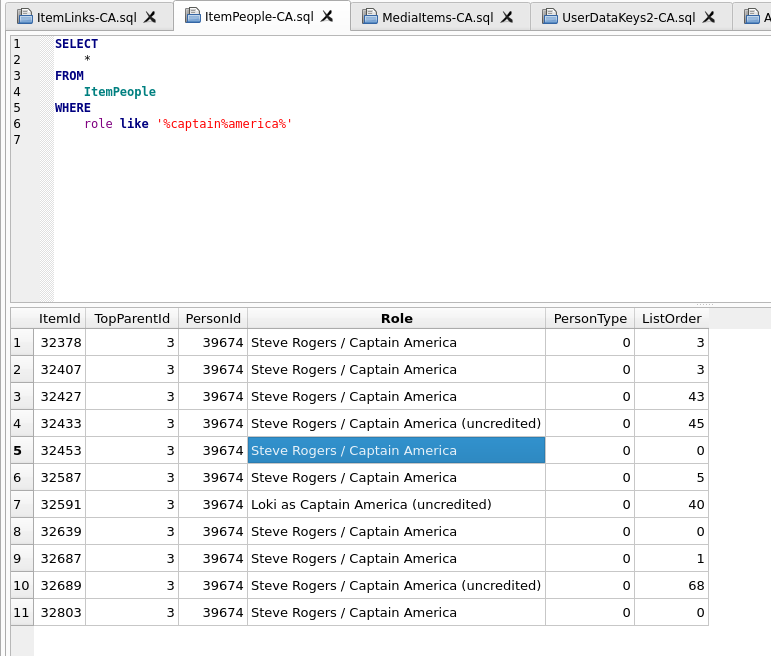The image size is (771, 656).
Task: Close the MediaItems-CA.sql tab
Action: coord(507,17)
